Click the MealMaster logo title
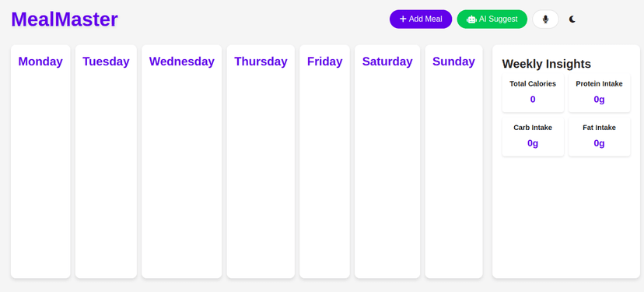Viewport: 644px width, 292px height. click(x=65, y=19)
